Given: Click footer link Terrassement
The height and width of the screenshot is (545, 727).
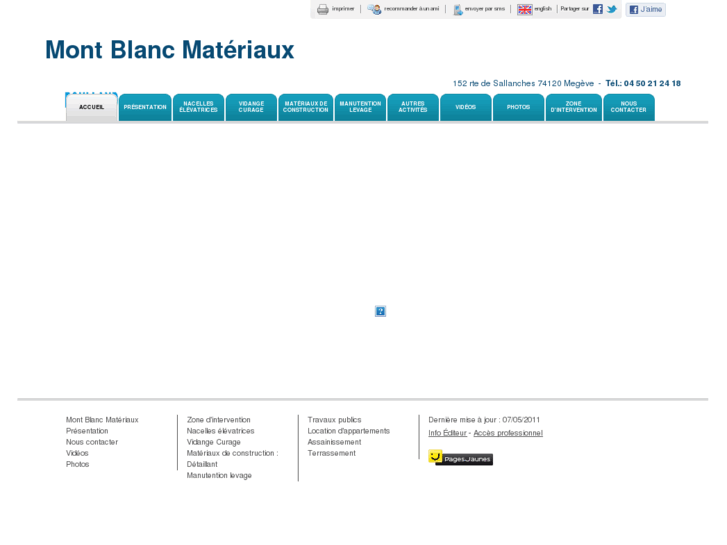Looking at the screenshot, I should (332, 453).
